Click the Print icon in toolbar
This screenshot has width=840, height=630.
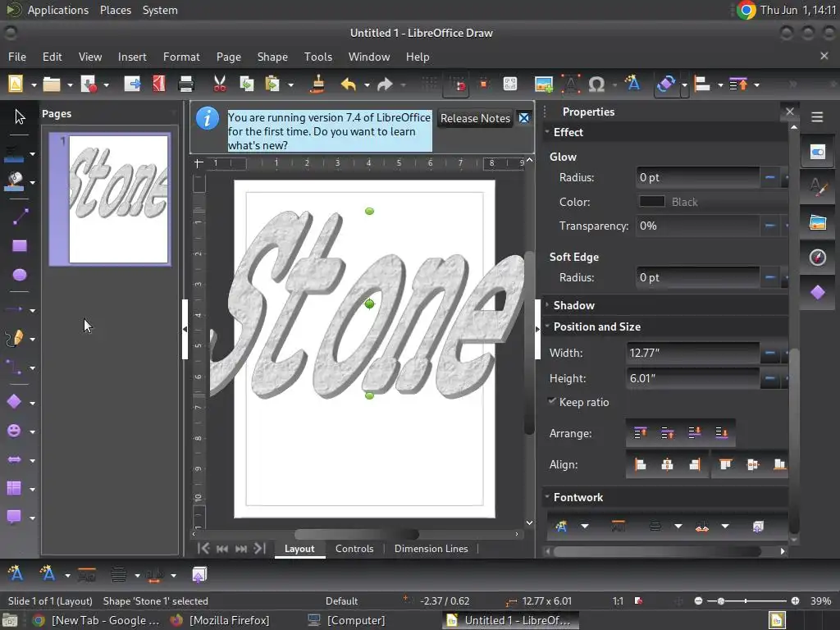pos(186,84)
